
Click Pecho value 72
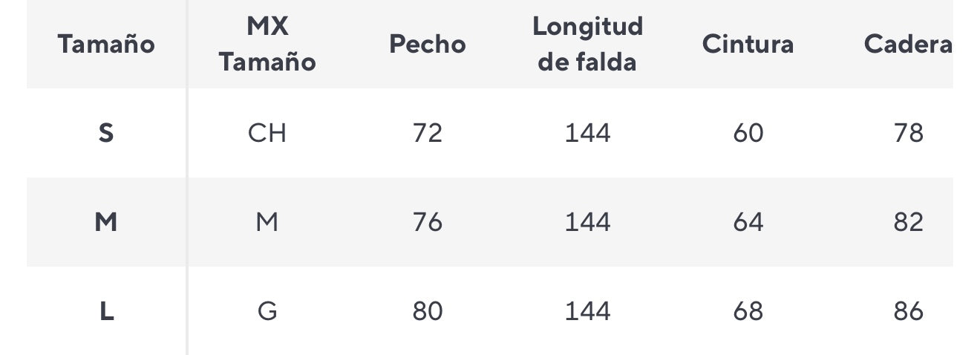(428, 134)
